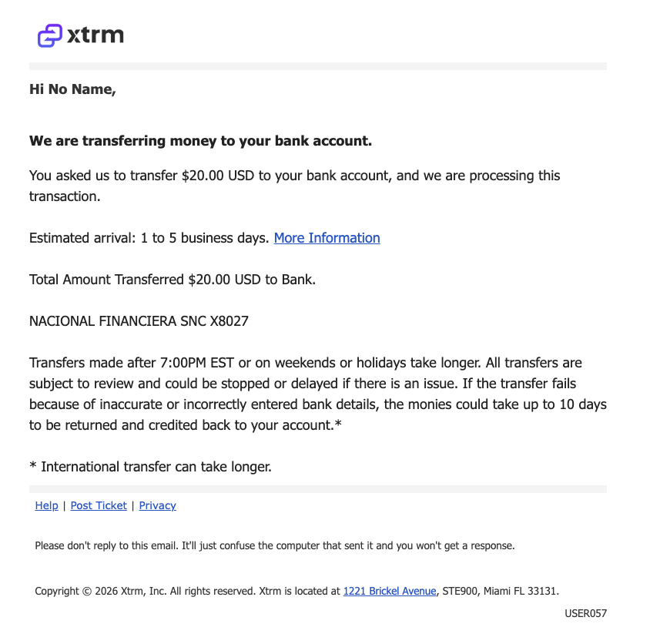Open the Post Ticket link
Screen dimensions: 650x644
[x=99, y=505]
